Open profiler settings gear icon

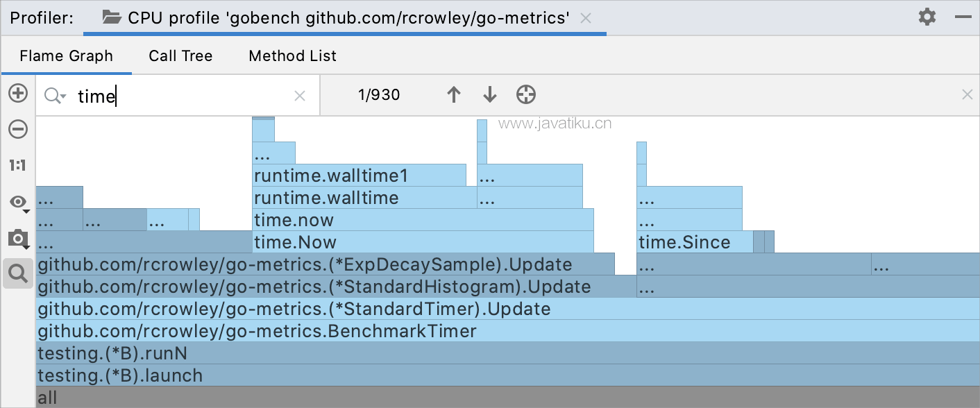pyautogui.click(x=927, y=17)
